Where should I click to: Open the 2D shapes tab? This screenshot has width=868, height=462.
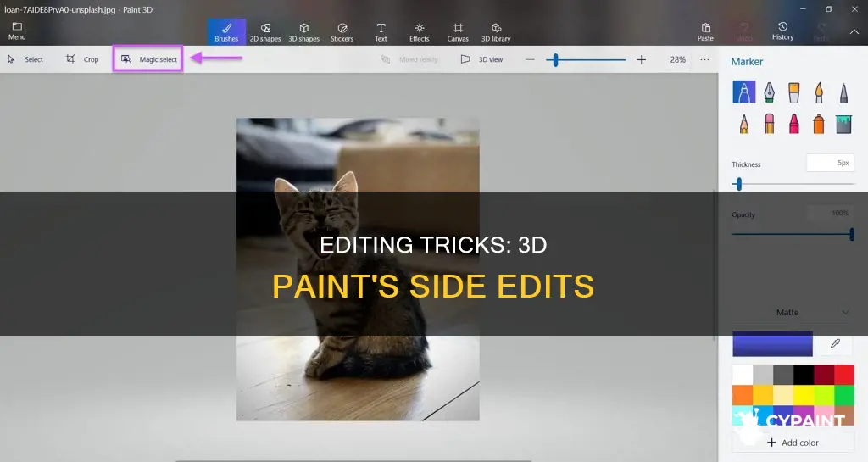click(265, 32)
